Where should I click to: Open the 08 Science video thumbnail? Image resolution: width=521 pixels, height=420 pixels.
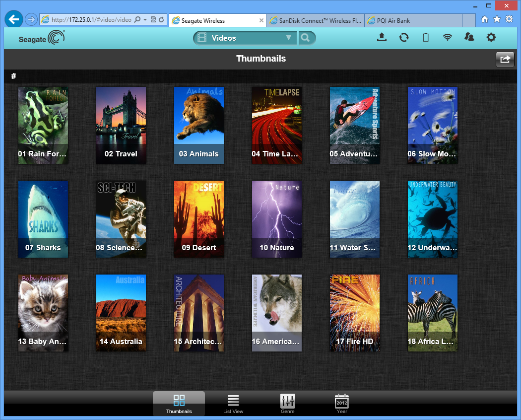click(121, 219)
